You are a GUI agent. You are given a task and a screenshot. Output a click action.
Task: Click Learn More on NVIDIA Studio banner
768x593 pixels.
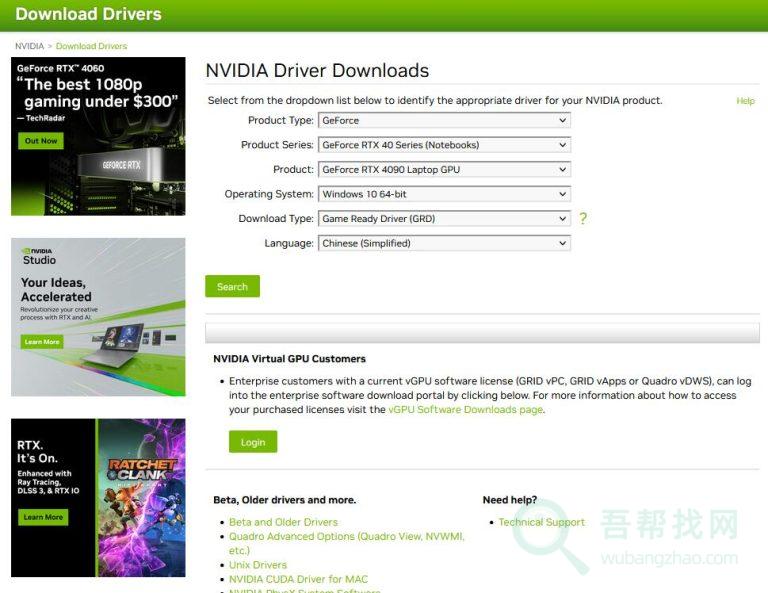point(42,342)
